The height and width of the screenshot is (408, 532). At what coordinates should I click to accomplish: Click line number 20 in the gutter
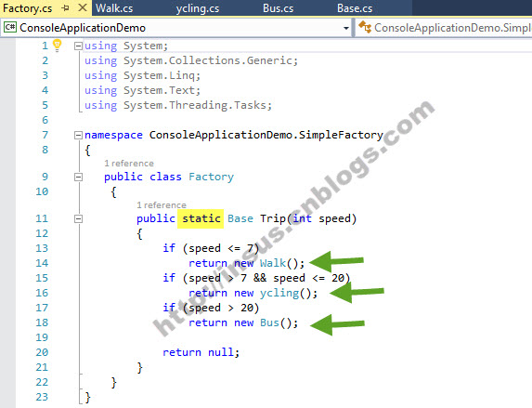[x=42, y=352]
